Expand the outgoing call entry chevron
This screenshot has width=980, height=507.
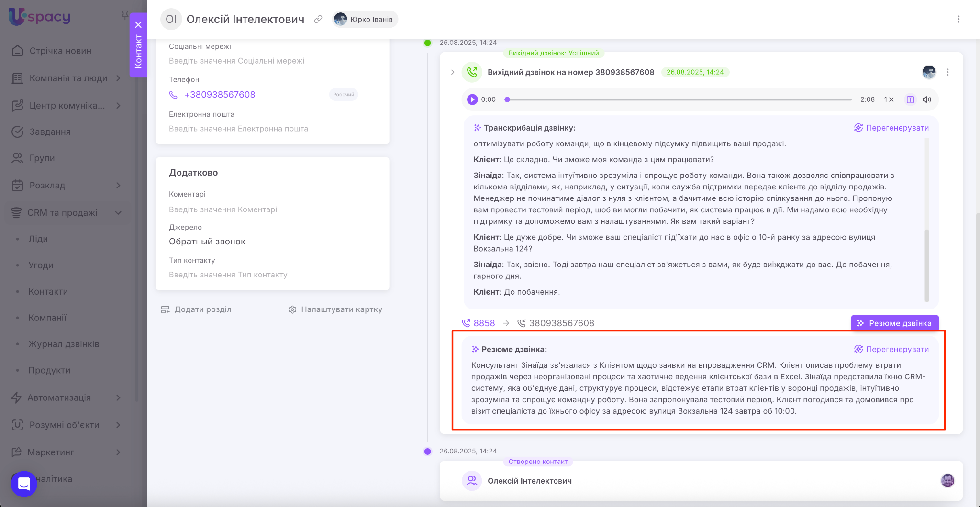[453, 72]
